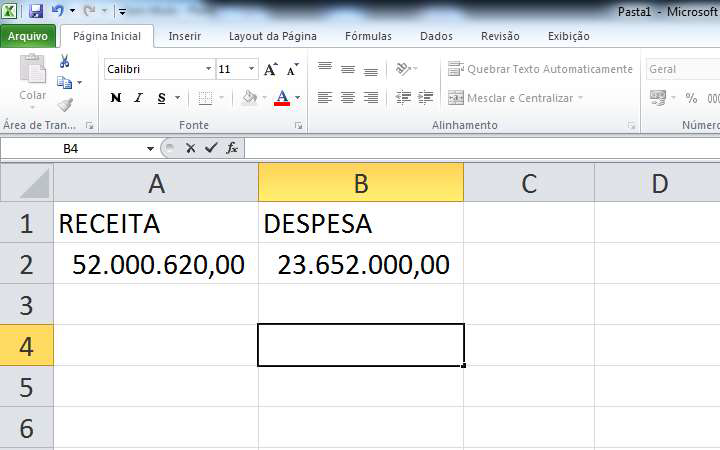Open the Dados tab

[436, 36]
